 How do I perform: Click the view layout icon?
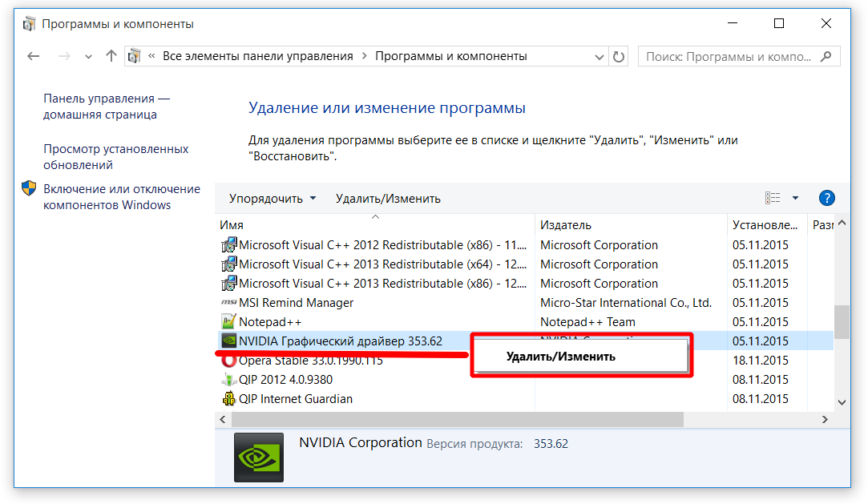(773, 199)
